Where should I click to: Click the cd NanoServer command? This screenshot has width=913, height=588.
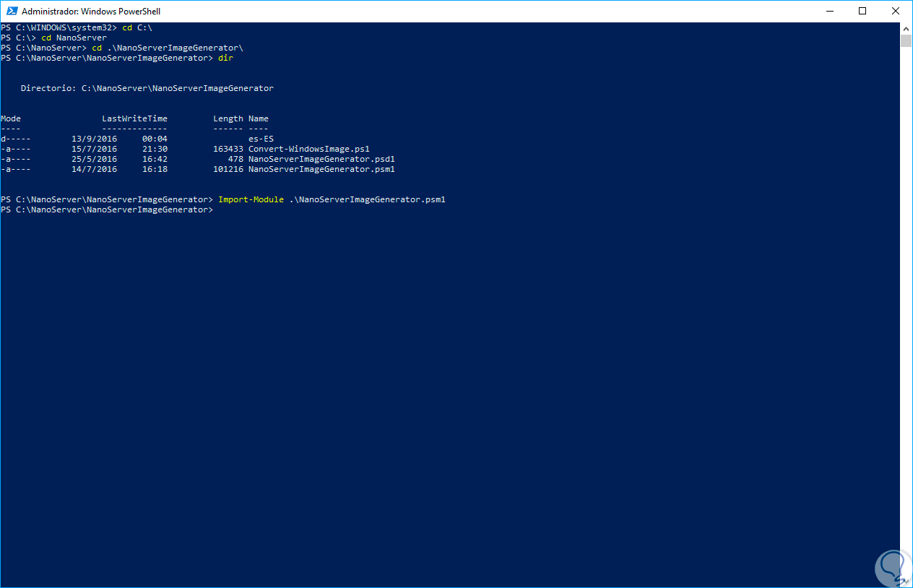[74, 38]
